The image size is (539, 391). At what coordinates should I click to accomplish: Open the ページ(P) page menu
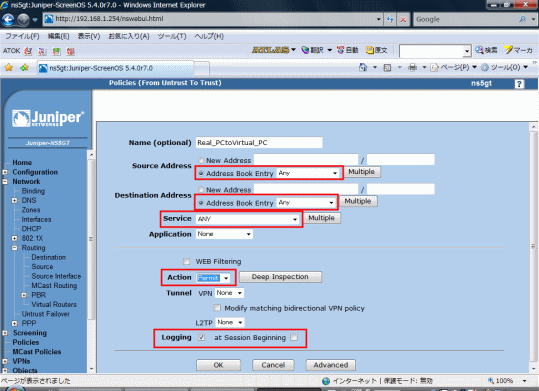[454, 67]
